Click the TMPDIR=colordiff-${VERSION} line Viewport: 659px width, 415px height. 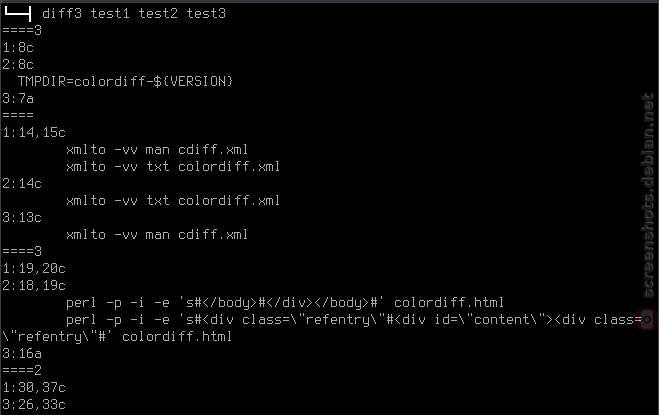pos(125,81)
